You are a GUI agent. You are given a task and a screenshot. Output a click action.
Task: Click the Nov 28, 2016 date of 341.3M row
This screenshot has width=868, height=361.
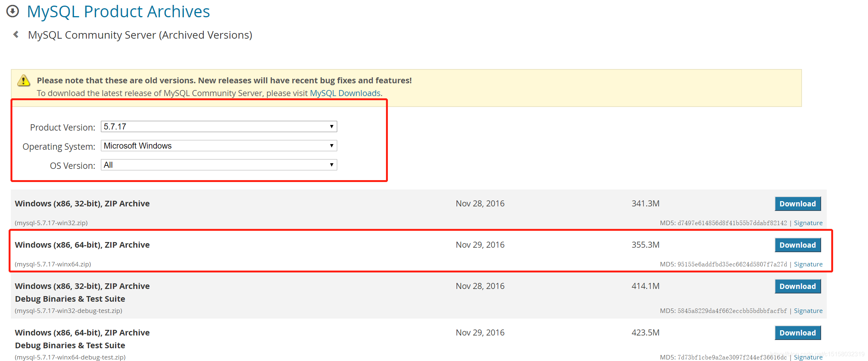tap(480, 203)
